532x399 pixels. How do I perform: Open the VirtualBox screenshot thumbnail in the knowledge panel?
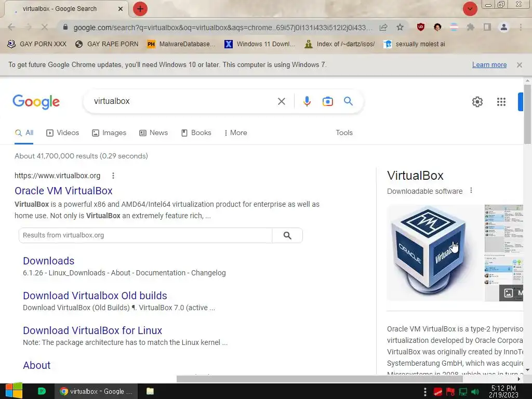point(504,229)
